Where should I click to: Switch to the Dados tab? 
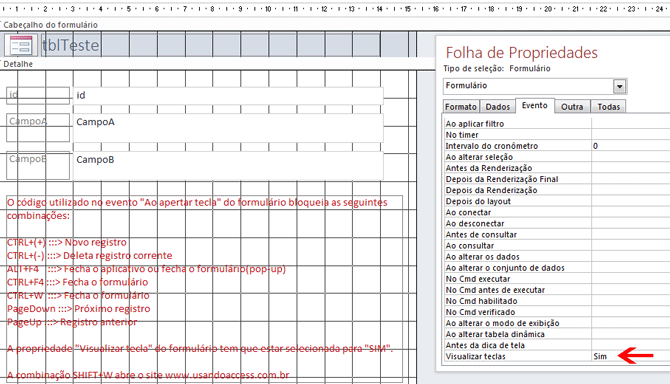(497, 106)
